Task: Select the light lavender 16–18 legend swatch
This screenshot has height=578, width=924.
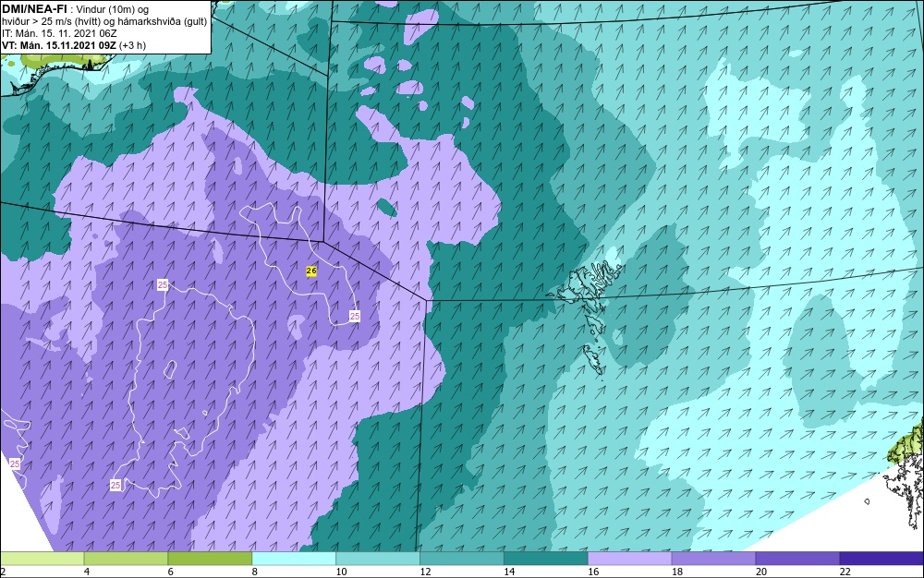Action: pyautogui.click(x=630, y=559)
